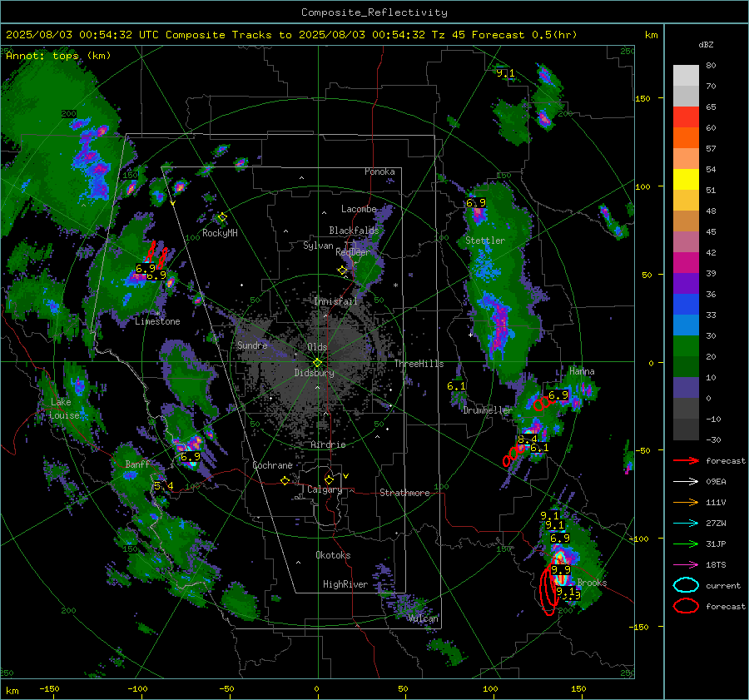Select the Okotoks label
The image size is (749, 700).
point(333,555)
